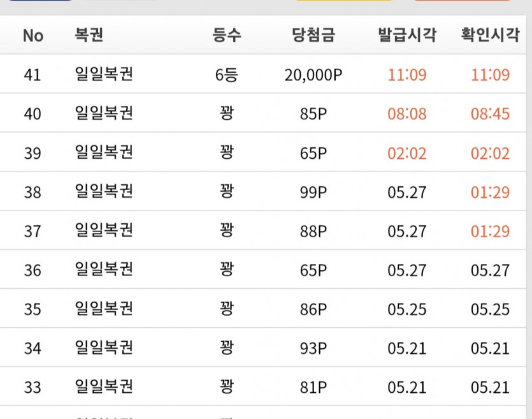Select row number 38
532x419 pixels.
point(32,192)
